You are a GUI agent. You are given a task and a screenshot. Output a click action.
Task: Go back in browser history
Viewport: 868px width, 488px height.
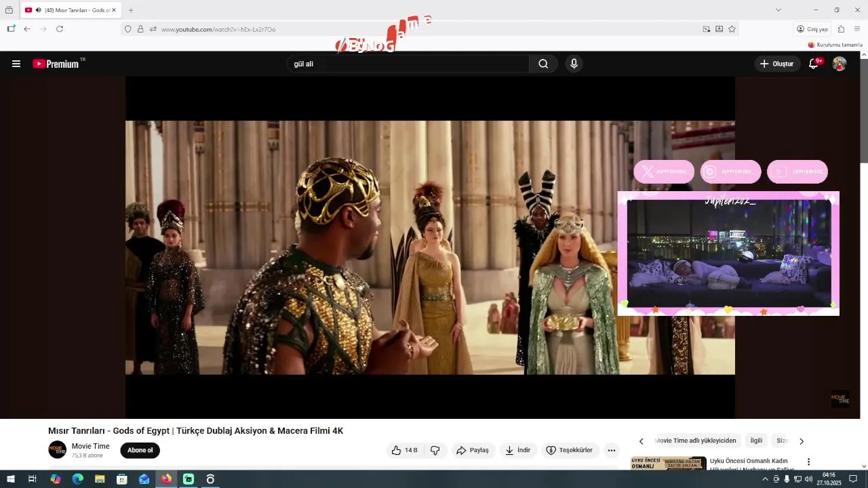click(x=27, y=29)
